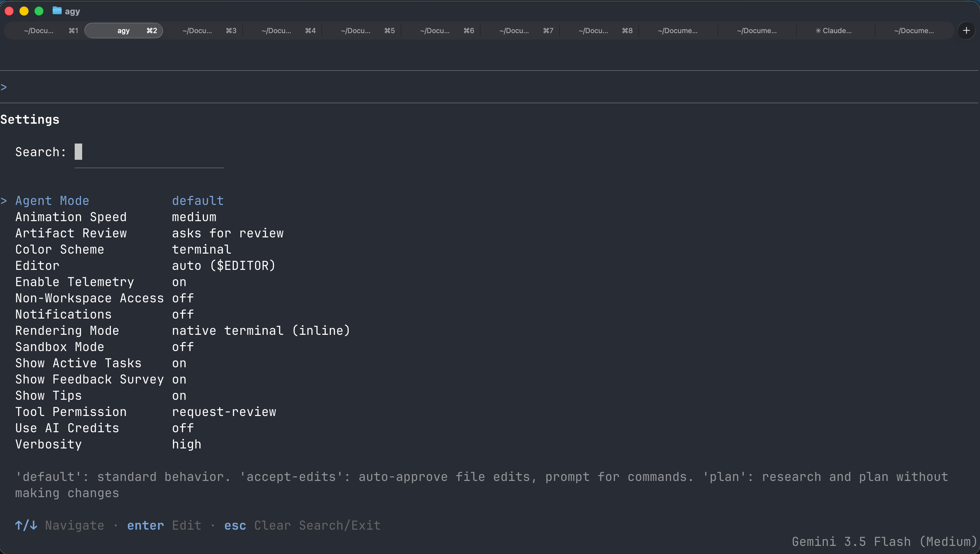Image resolution: width=980 pixels, height=554 pixels.
Task: Switch to the ⌘4 ~/Docu... tab
Action: 282,31
